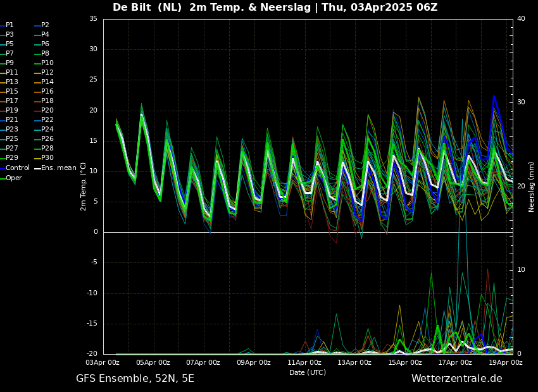
Task: Click the 35 value on temperature axis
Action: [x=93, y=19]
